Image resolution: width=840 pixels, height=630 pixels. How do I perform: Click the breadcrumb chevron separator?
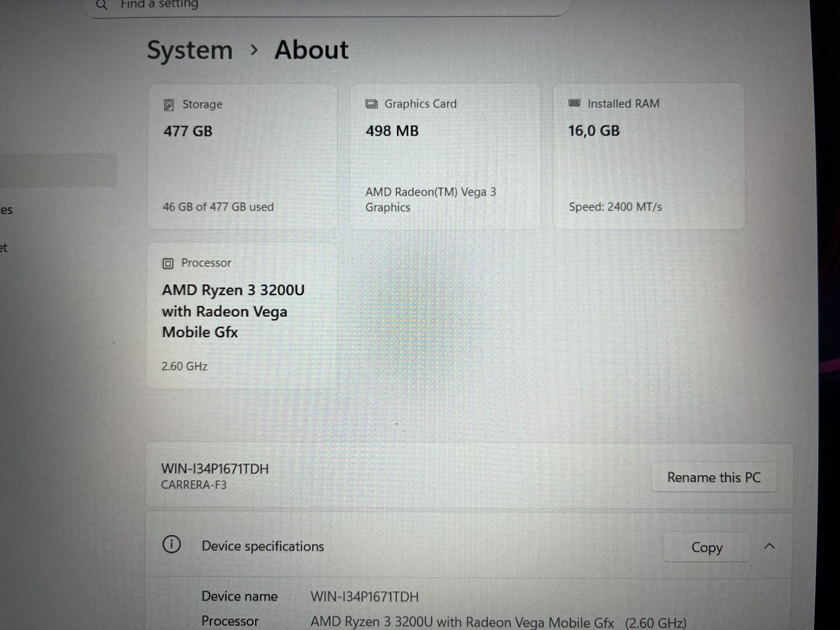pyautogui.click(x=254, y=50)
